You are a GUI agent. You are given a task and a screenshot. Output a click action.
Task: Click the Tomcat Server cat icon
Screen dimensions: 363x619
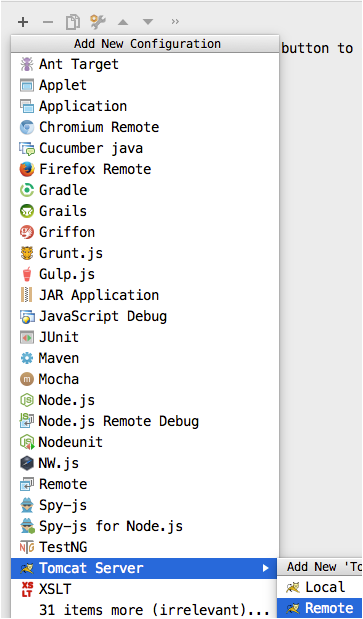(27, 568)
